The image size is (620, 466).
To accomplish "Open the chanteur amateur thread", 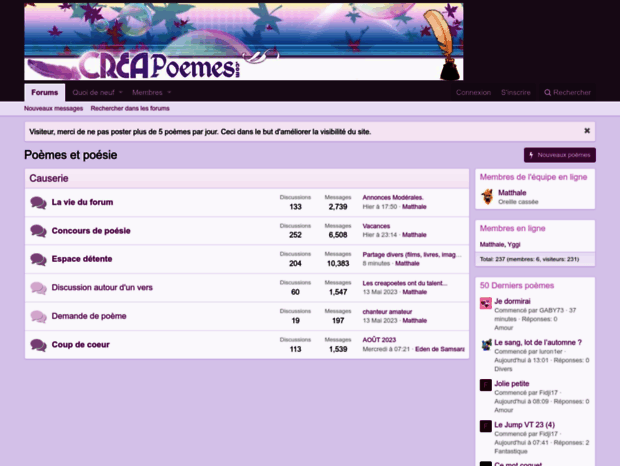I will 387,311.
